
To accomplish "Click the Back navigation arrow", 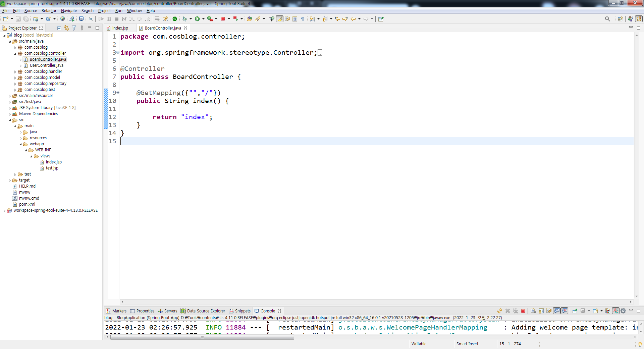I will (x=353, y=19).
